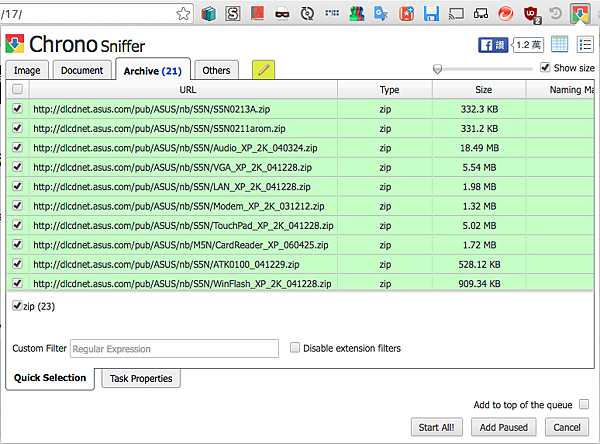Sort by the Size column header

(x=479, y=90)
